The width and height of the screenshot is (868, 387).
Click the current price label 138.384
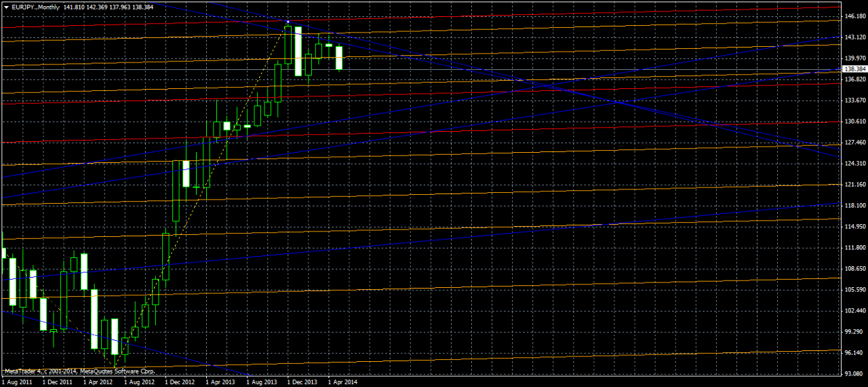(x=853, y=69)
